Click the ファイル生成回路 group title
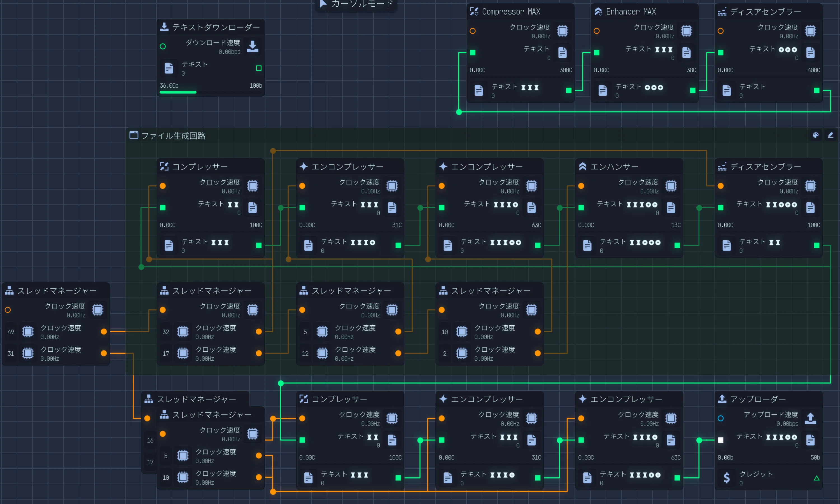840x504 pixels. coord(173,136)
